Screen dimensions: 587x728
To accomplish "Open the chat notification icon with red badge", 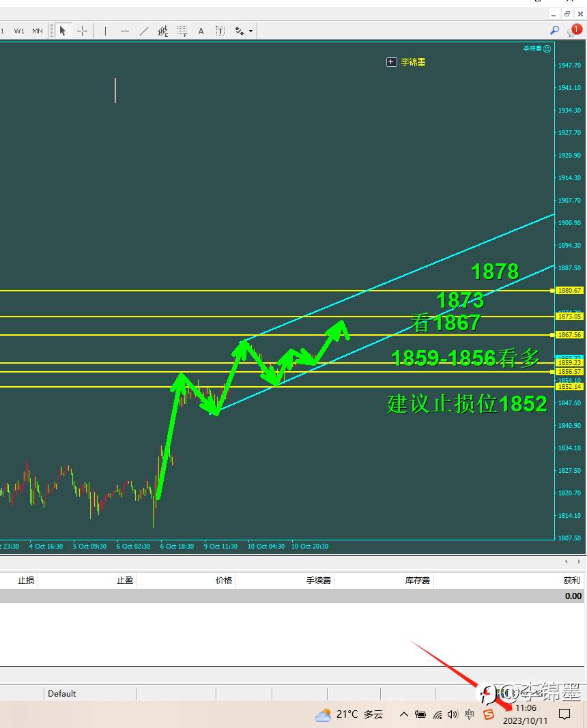I will 575,30.
